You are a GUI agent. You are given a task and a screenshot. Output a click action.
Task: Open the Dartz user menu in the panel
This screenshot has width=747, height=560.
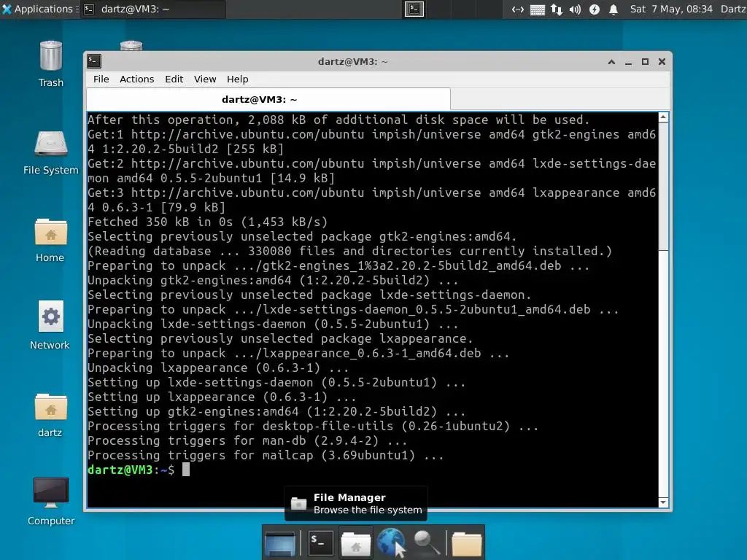(732, 9)
